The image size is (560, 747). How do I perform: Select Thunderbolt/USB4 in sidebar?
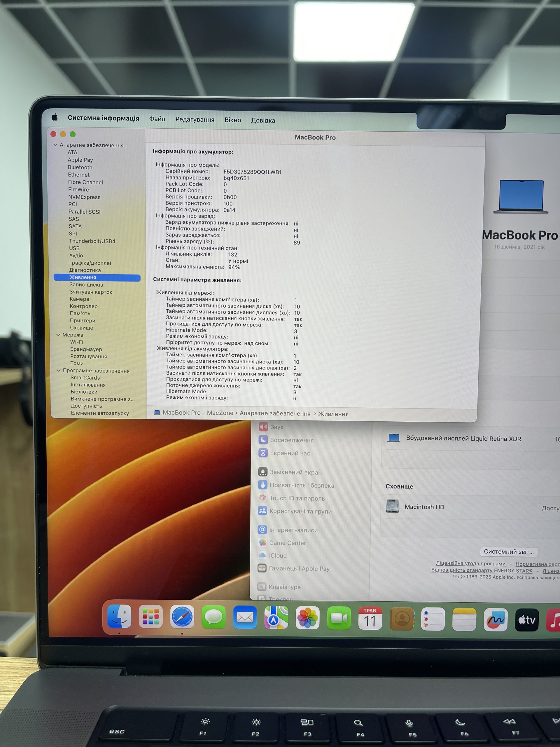(92, 241)
